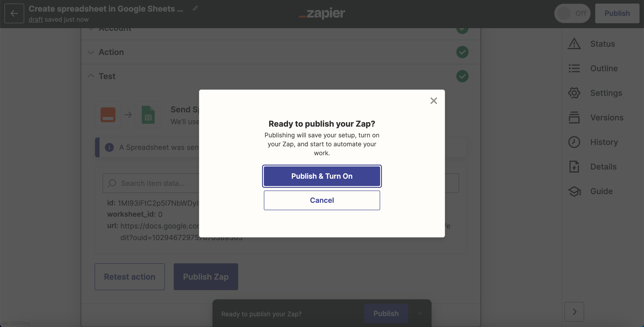Click the Publish Zap menu item
This screenshot has width=644, height=327.
206,277
